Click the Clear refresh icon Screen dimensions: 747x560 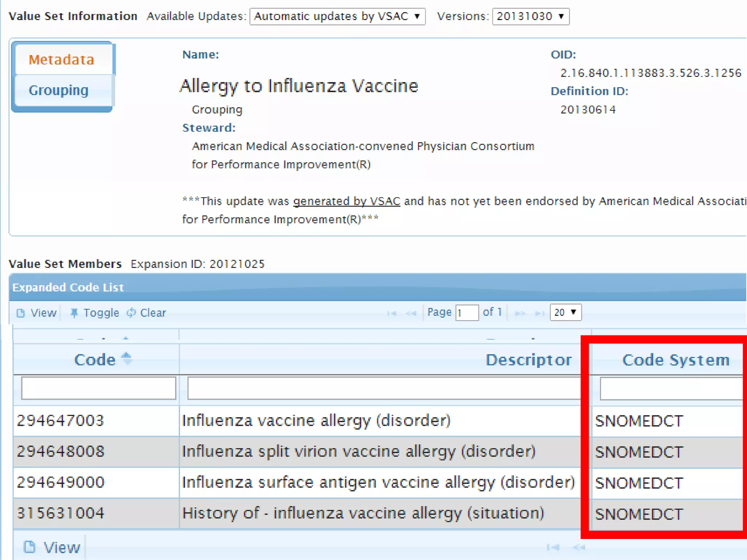click(x=131, y=312)
